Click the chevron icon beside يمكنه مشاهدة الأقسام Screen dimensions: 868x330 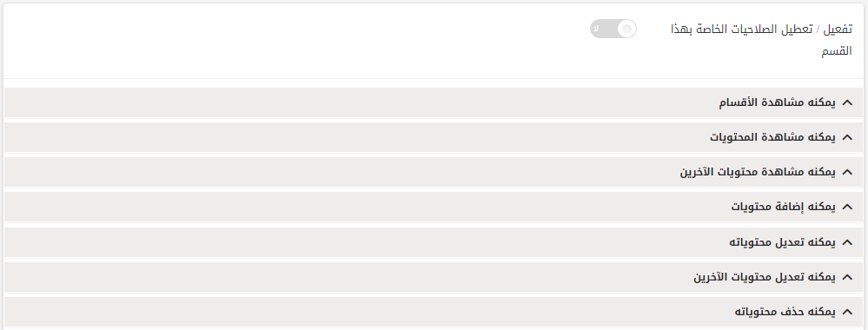(x=847, y=102)
